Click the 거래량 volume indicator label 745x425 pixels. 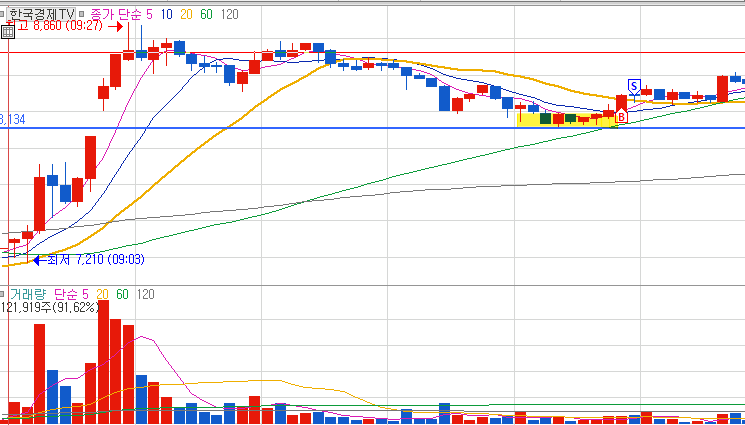click(x=27, y=294)
